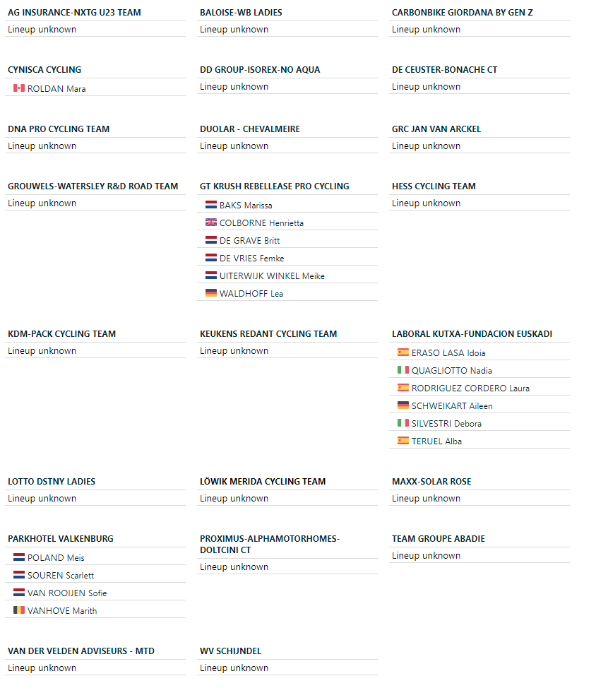Open rider POLAND Meis
The image size is (596, 700).
coord(56,557)
